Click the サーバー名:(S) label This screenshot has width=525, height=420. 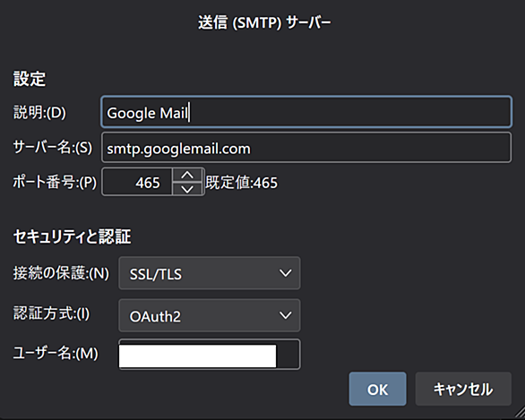point(53,148)
